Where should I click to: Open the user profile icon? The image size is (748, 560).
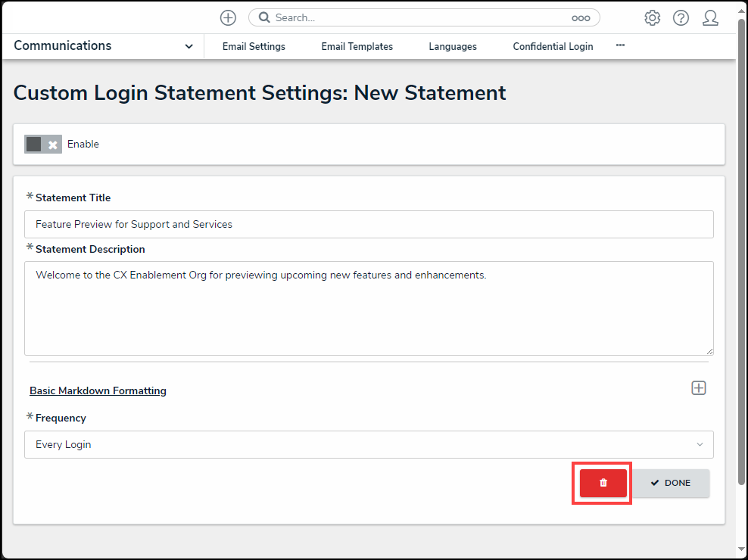(x=710, y=17)
